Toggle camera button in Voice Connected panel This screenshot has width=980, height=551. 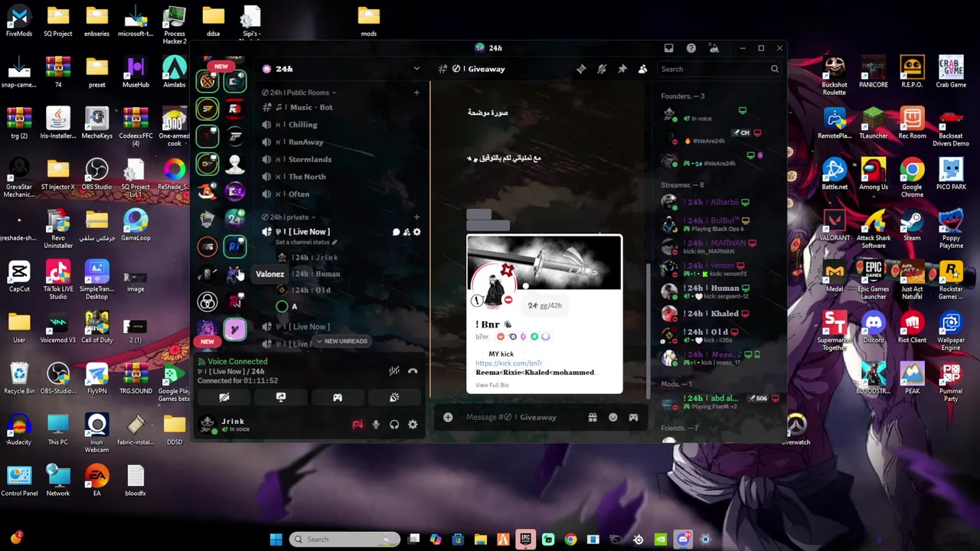pos(224,397)
